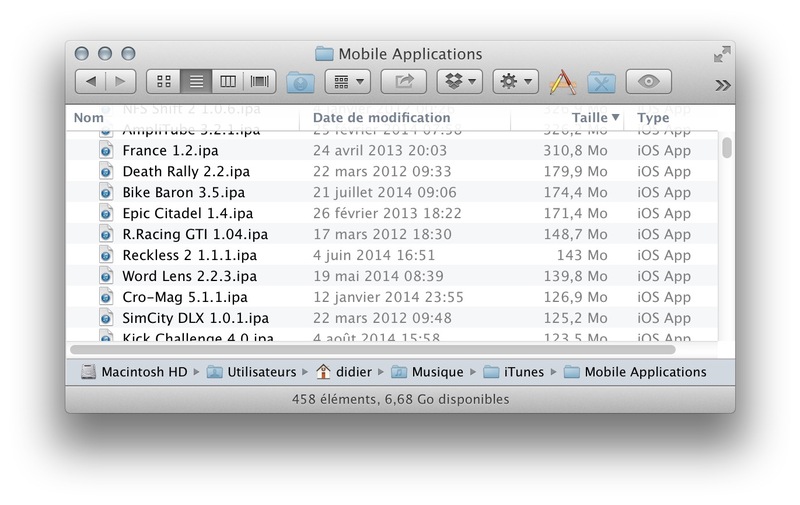Click the Share toolbar button
This screenshot has width=800, height=505.
404,82
